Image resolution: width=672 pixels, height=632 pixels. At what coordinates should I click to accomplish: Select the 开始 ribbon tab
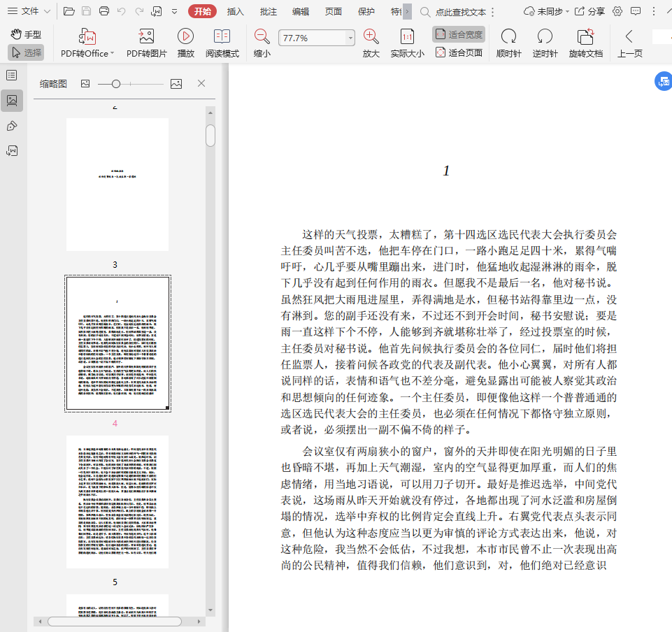coord(202,12)
